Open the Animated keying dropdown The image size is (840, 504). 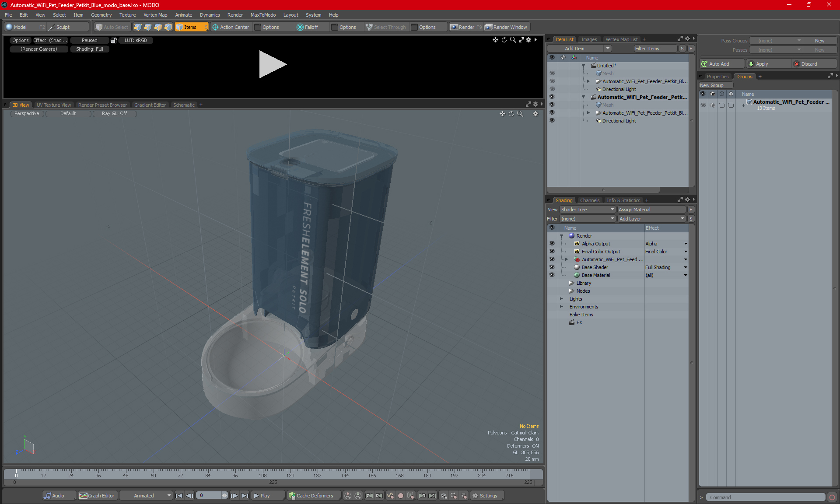(146, 496)
